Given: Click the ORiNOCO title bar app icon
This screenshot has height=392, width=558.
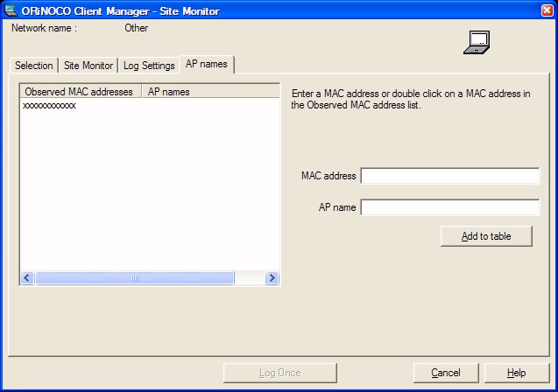Looking at the screenshot, I should coord(11,10).
